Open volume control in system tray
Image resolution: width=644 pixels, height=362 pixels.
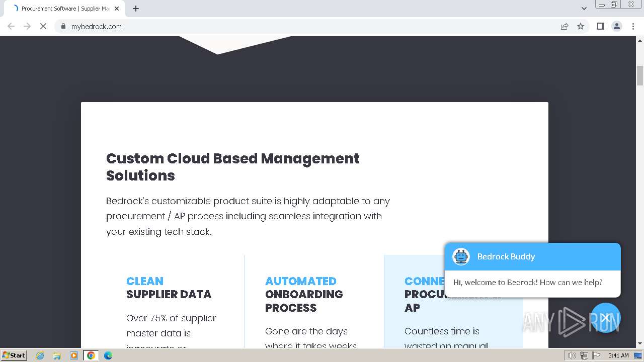point(572,355)
